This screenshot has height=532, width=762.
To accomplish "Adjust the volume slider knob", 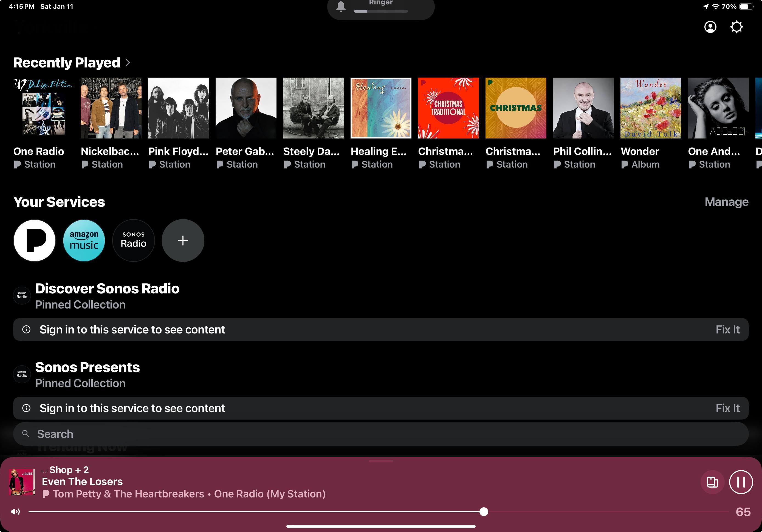I will [x=484, y=511].
